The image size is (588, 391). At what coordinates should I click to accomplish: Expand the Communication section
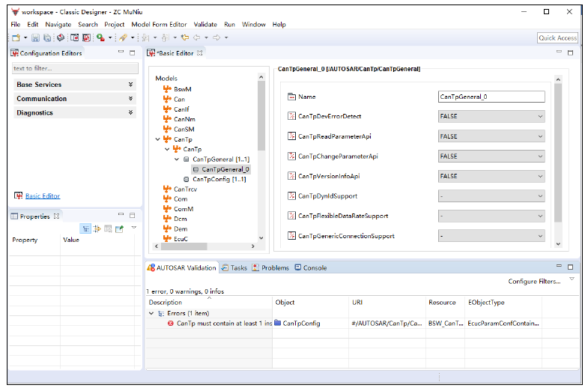pyautogui.click(x=75, y=99)
